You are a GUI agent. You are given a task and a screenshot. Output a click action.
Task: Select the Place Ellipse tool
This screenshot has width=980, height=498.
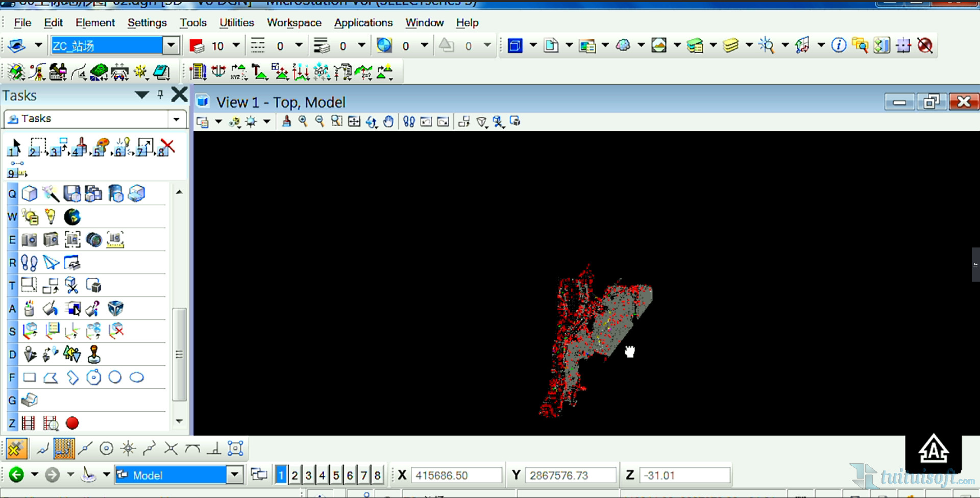pyautogui.click(x=137, y=378)
